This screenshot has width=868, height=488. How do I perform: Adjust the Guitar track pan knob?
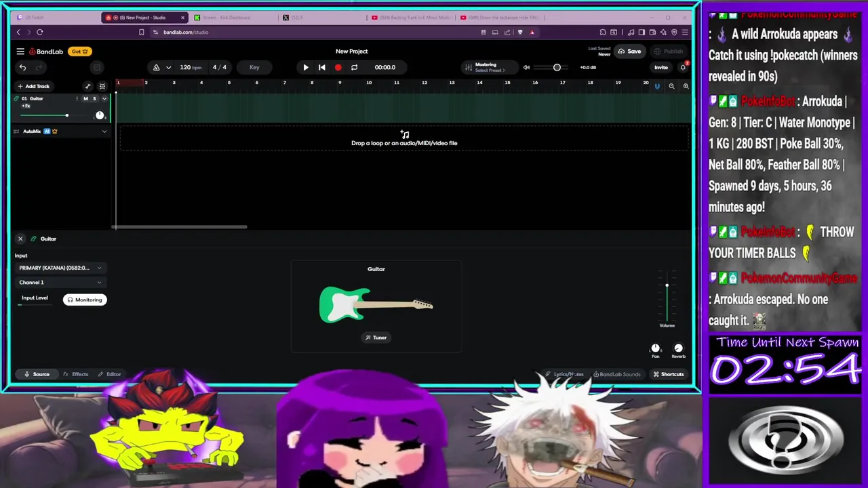[100, 115]
